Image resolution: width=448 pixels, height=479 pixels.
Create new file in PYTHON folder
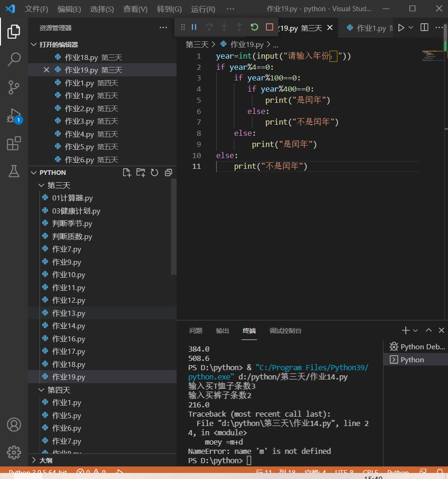127,173
